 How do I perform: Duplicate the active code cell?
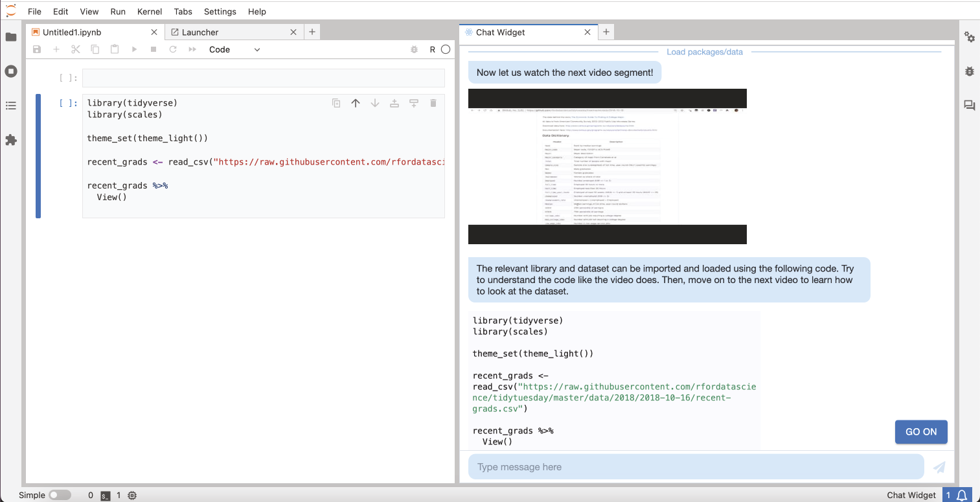(x=336, y=103)
